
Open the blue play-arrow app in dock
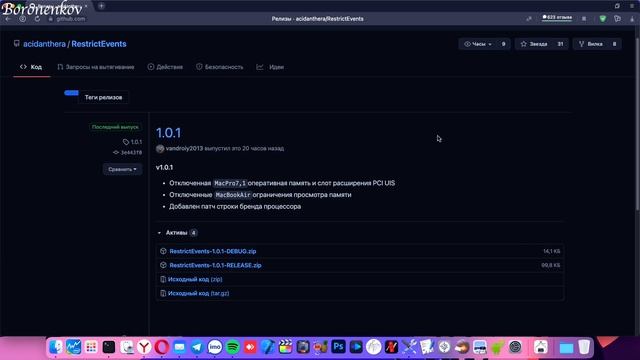[356, 347]
